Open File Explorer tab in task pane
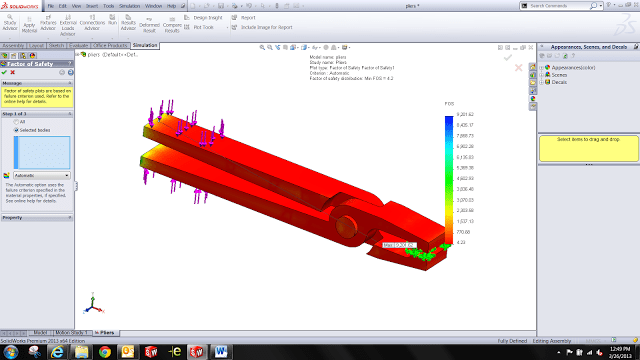Screen dimensions: 640x360 click(533, 83)
